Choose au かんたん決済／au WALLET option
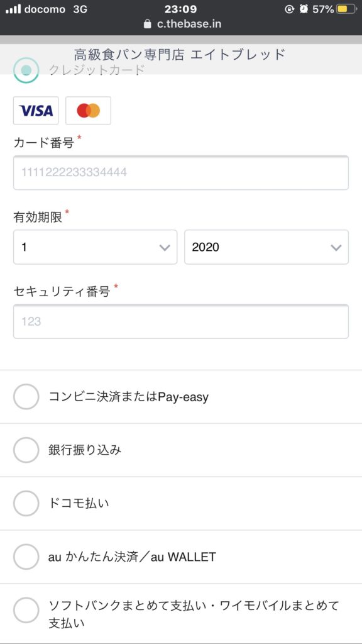This screenshot has width=362, height=644. pyautogui.click(x=26, y=557)
